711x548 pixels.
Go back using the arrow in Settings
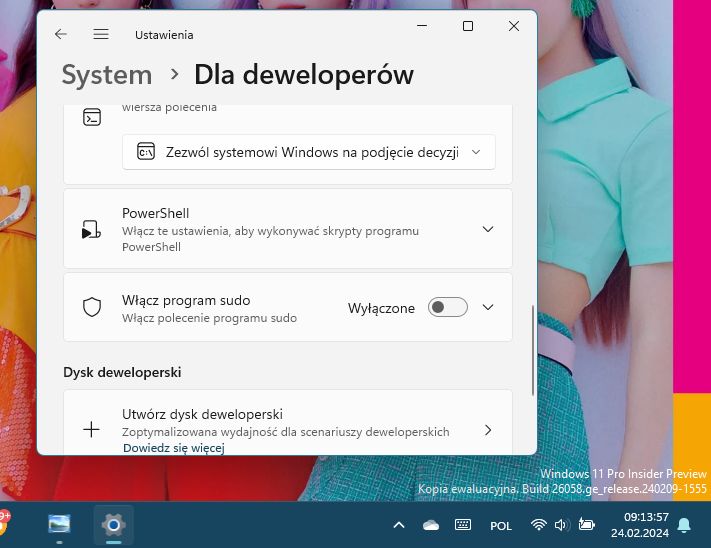pyautogui.click(x=61, y=34)
